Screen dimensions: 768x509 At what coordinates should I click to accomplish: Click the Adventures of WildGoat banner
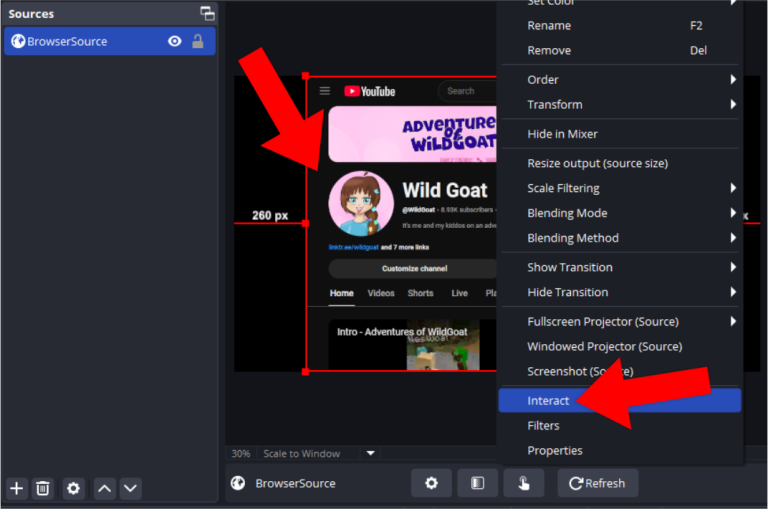pyautogui.click(x=412, y=134)
